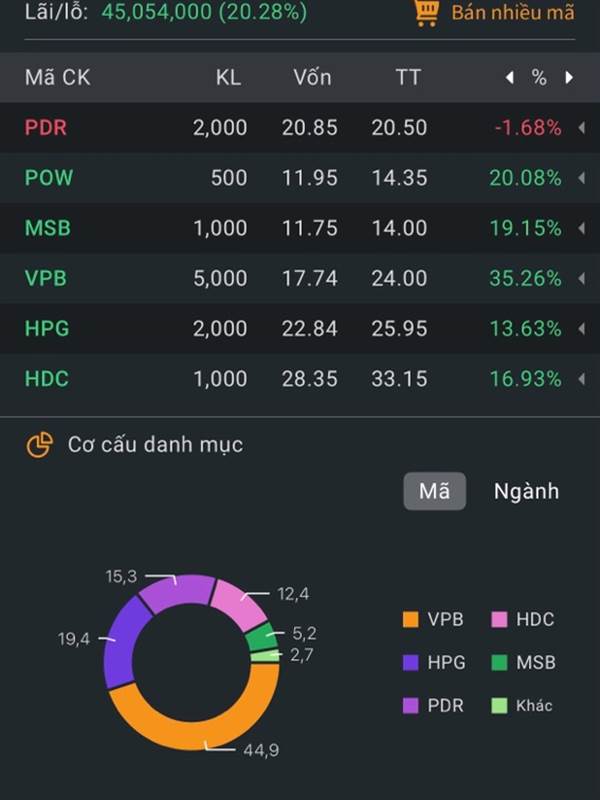
Task: Expand the HDC row arrow
Action: pyautogui.click(x=582, y=379)
